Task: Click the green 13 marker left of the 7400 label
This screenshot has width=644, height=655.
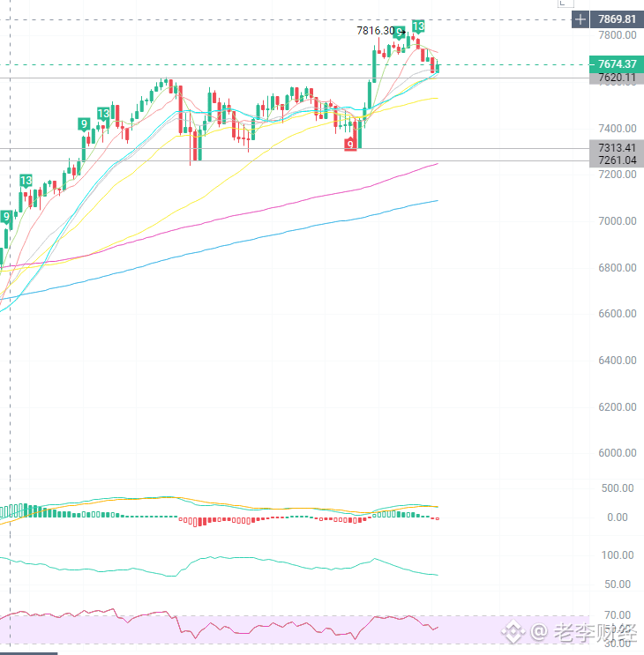Action: [103, 114]
